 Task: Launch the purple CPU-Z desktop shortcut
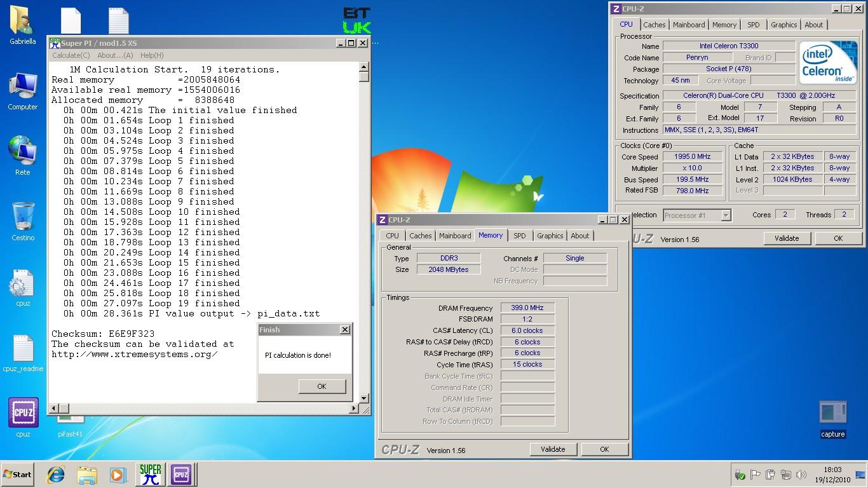pos(24,413)
